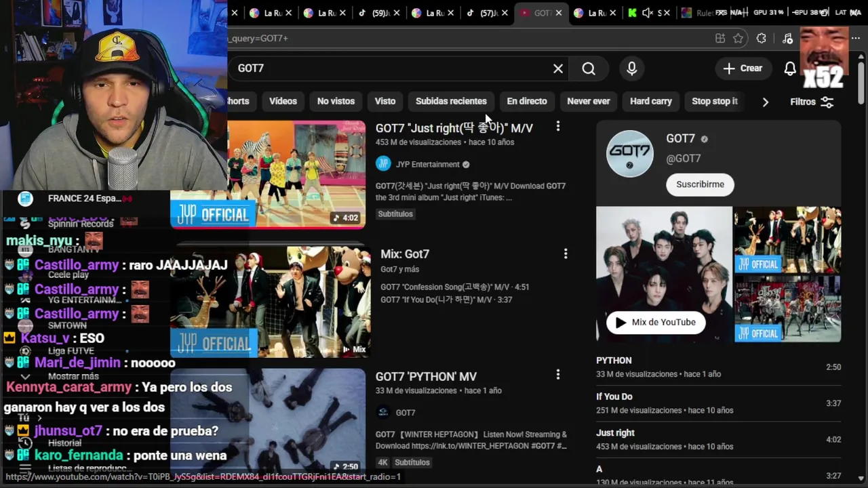Open the Historial item in the sidebar
The width and height of the screenshot is (868, 488).
pyautogui.click(x=64, y=443)
